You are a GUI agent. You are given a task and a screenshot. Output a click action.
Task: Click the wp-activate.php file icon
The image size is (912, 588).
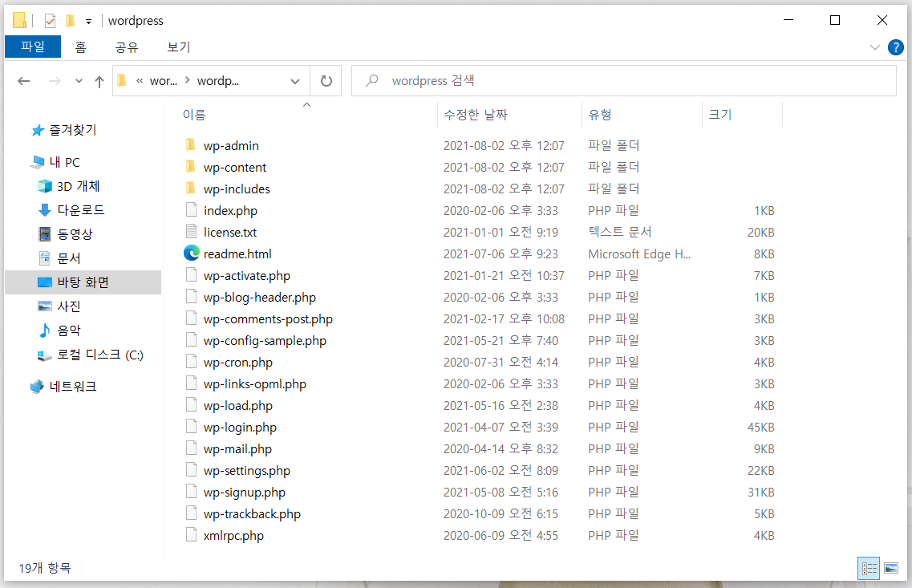pyautogui.click(x=192, y=275)
